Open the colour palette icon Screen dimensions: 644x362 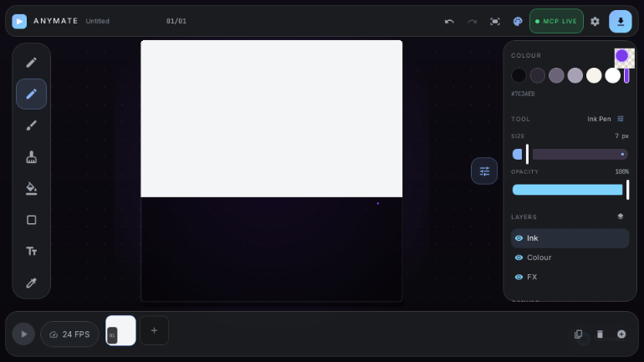pos(518,22)
